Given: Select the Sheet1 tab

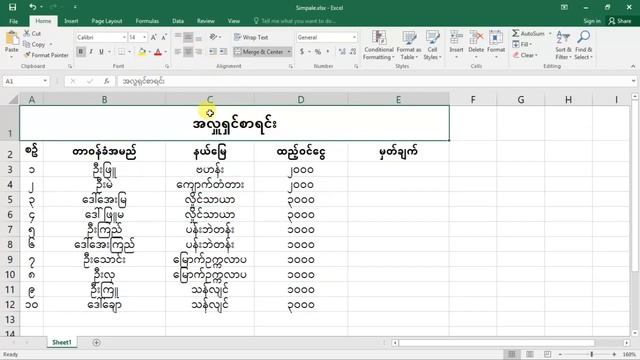Looking at the screenshot, I should (62, 342).
